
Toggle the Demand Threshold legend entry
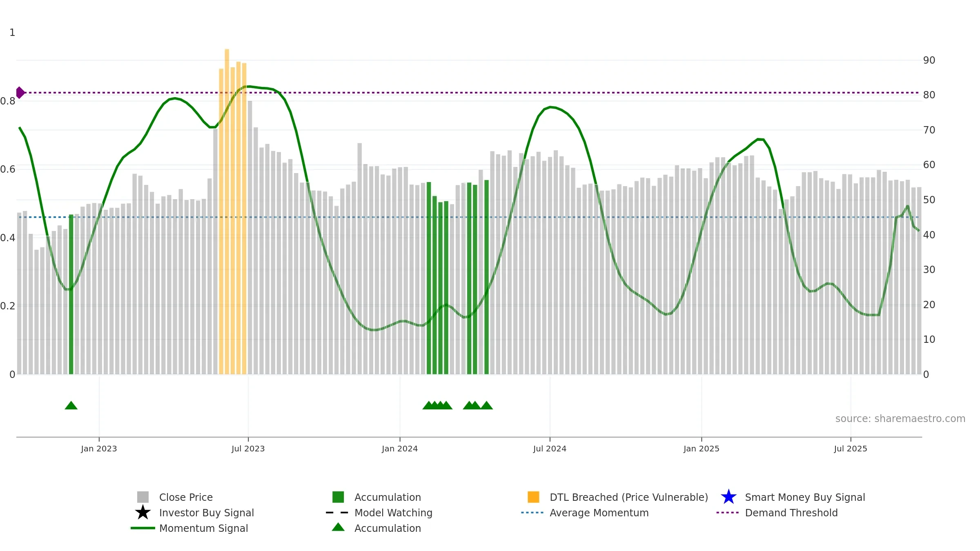[x=791, y=513]
